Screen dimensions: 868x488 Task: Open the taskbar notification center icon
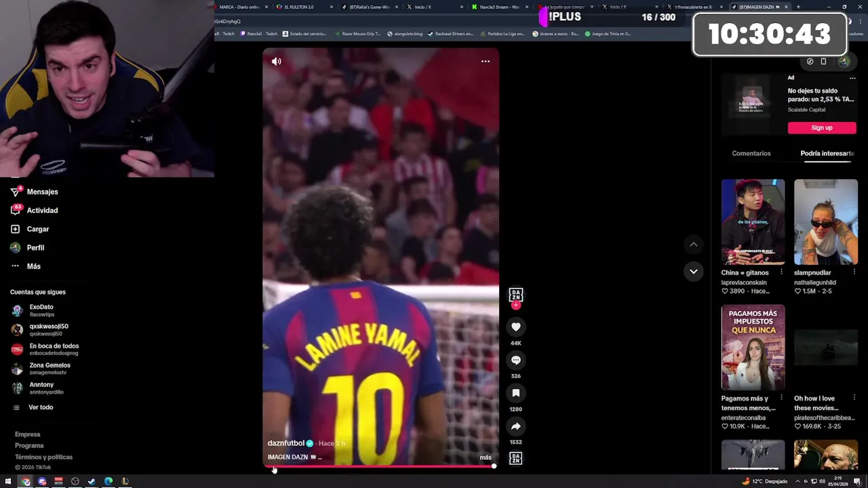(857, 481)
